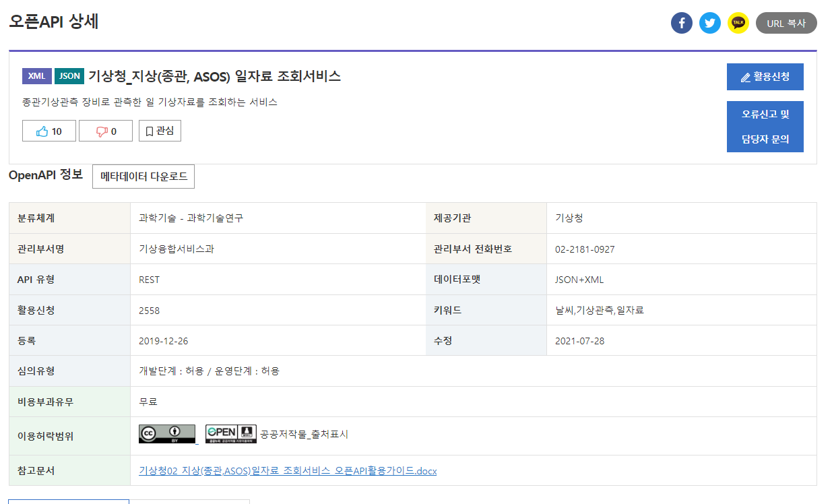
Task: Select the 관리부서 전화번호 label cell
Action: [486, 249]
